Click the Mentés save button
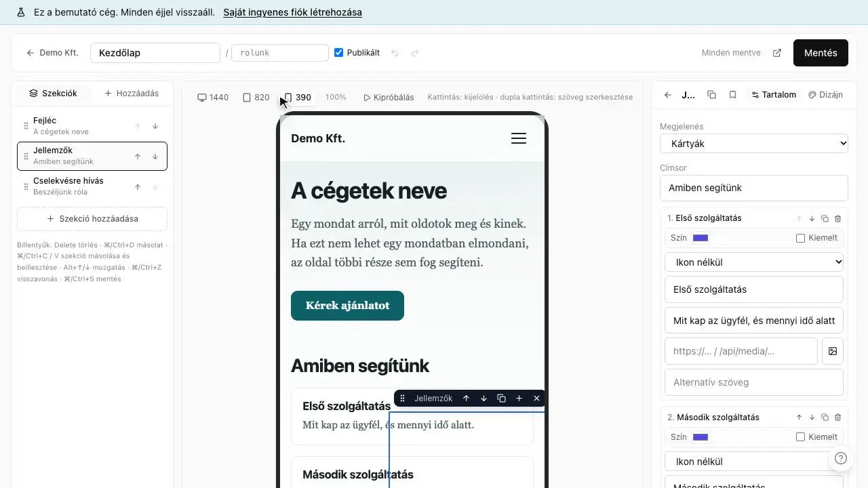Screen dimensions: 868x488 pyautogui.click(x=821, y=53)
